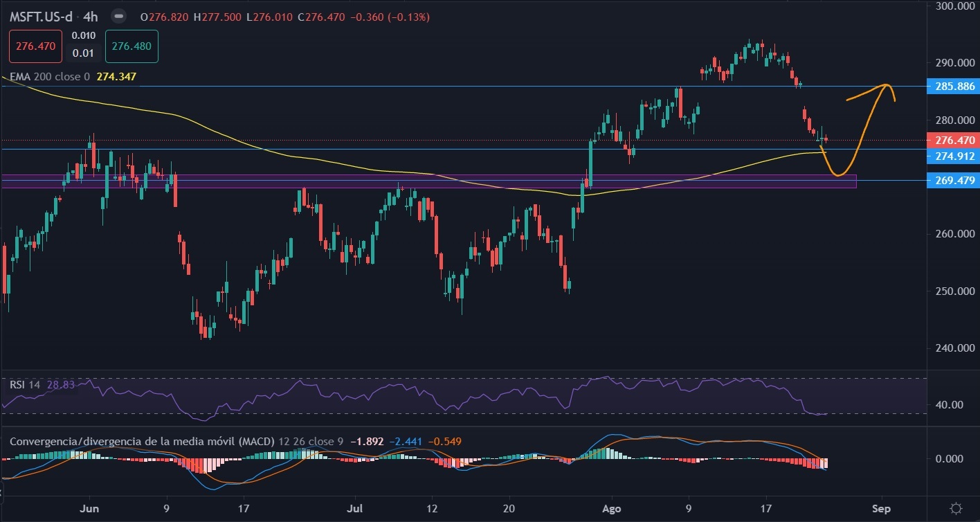Select the EMA 200 indicator legend
980x522 pixels.
click(48, 77)
